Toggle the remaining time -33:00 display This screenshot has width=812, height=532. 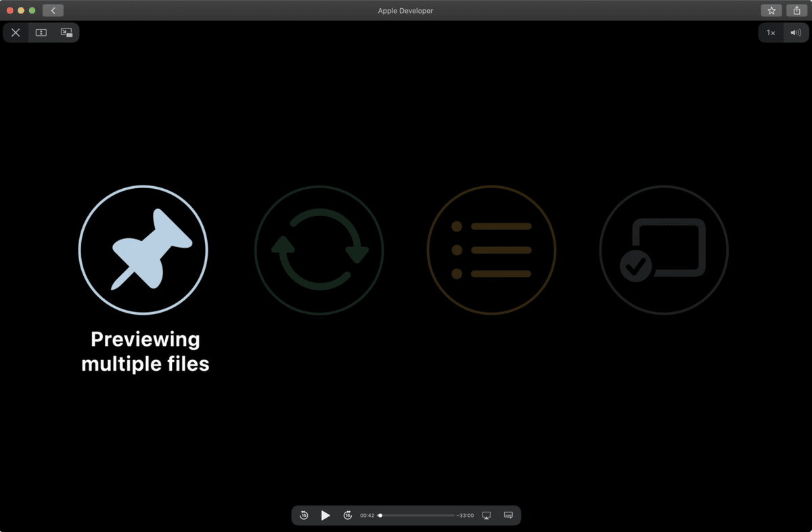tap(466, 516)
